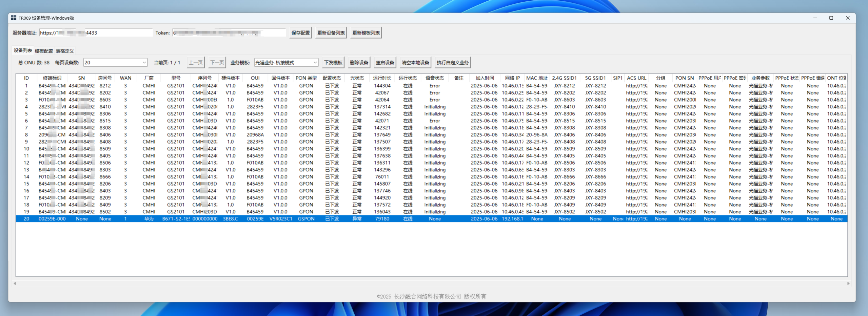868x316 pixels.
Task: Select the row with room number 8509
Action: click(431, 149)
